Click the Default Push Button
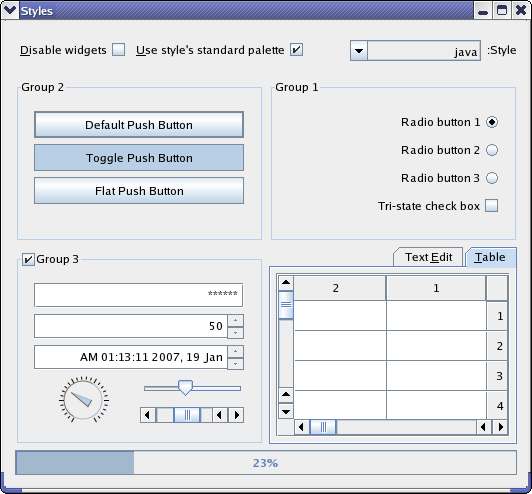This screenshot has height=494, width=532. coord(139,125)
